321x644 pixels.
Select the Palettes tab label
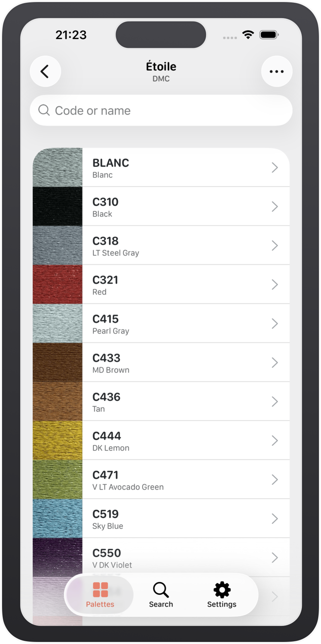[100, 604]
